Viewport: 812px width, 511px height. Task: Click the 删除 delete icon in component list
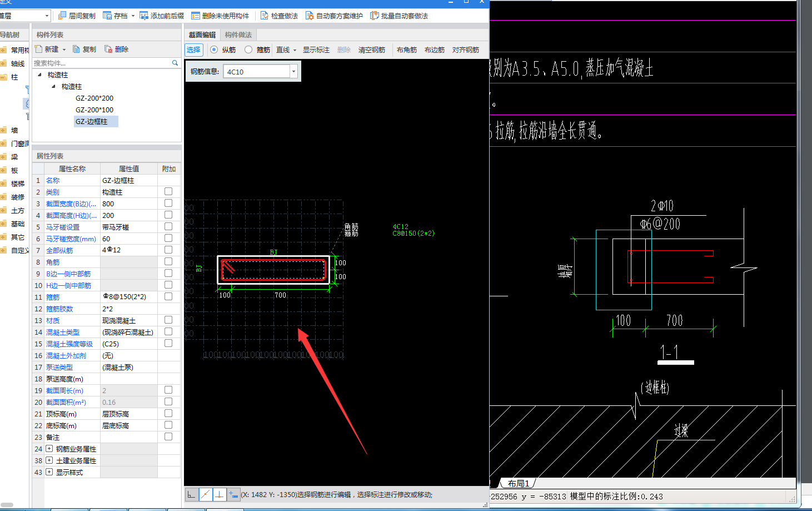(x=108, y=49)
